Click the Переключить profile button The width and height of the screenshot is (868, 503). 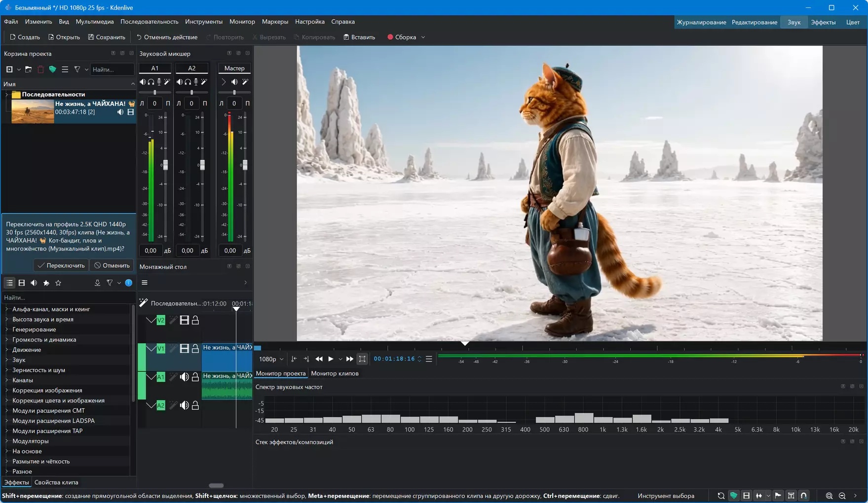click(x=61, y=265)
